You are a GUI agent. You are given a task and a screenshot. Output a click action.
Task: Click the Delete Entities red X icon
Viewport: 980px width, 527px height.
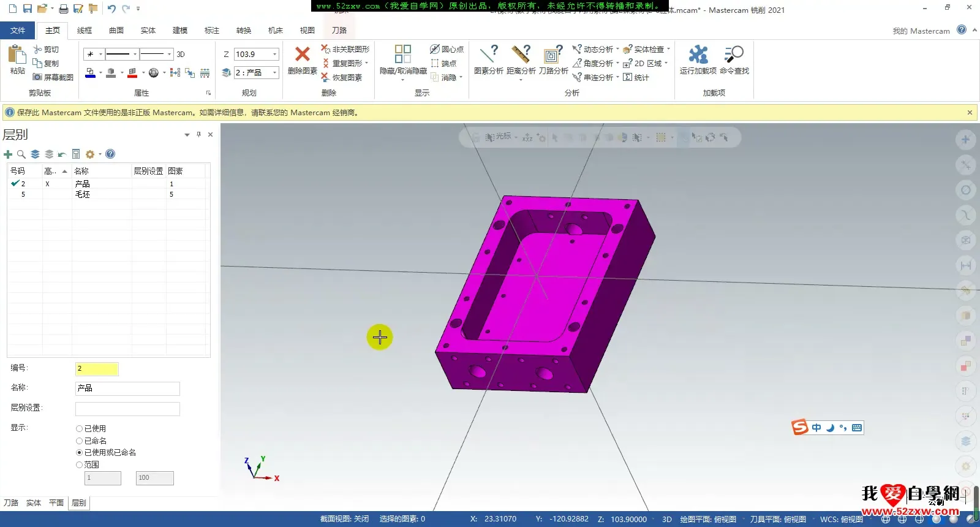pos(302,55)
